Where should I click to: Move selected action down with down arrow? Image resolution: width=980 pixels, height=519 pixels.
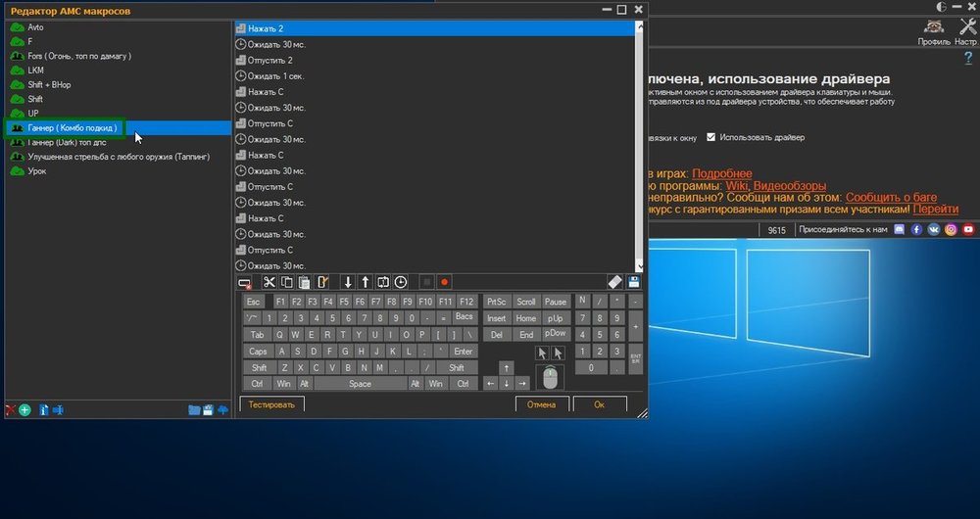pyautogui.click(x=348, y=282)
